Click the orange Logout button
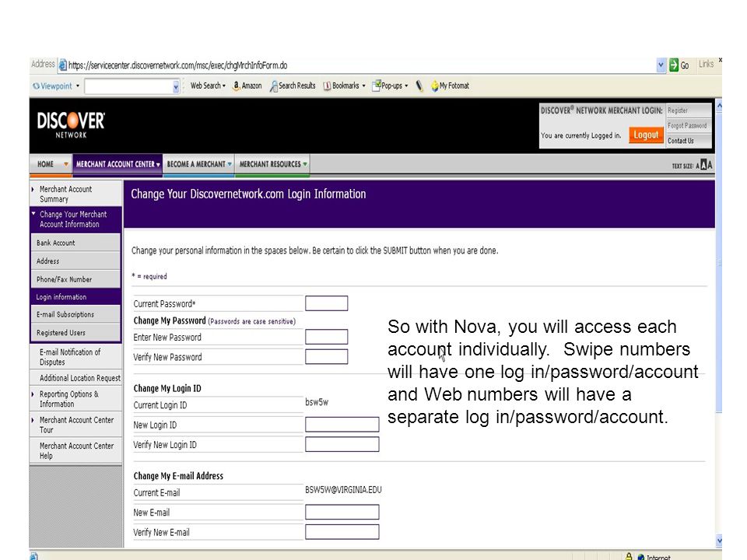747x560 pixels. [646, 135]
